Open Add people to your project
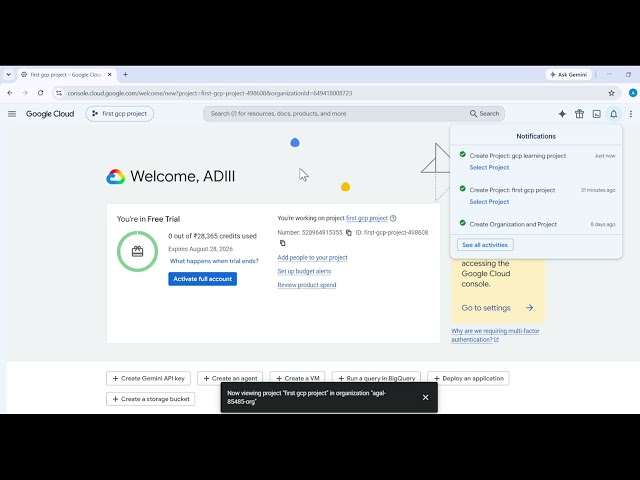The height and width of the screenshot is (480, 640). tap(312, 258)
